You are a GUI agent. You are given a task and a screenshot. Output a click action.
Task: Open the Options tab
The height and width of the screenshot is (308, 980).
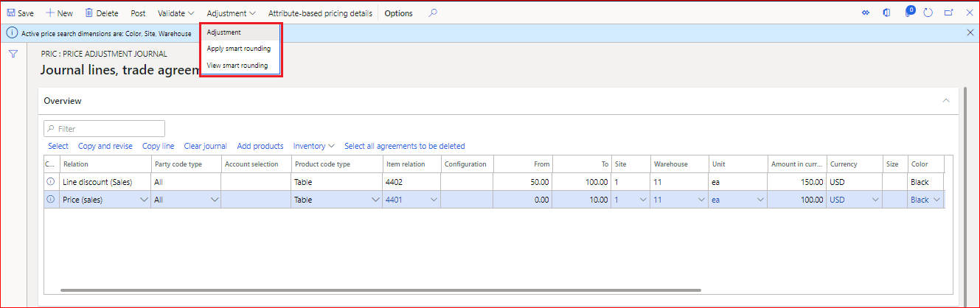pyautogui.click(x=398, y=13)
